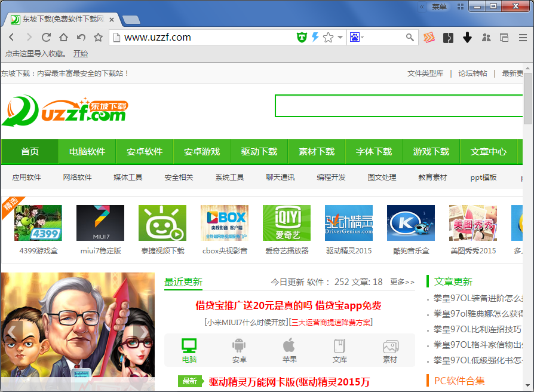Screen dimensions: 534x392
Task: Open the 媒体工具 subcategory
Action: (x=128, y=177)
